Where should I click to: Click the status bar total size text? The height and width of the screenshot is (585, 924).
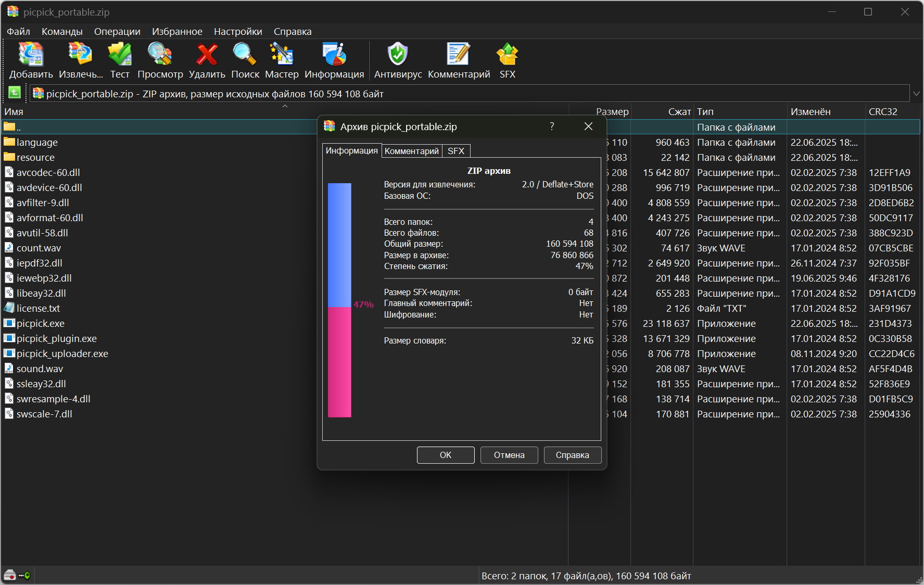[586, 576]
